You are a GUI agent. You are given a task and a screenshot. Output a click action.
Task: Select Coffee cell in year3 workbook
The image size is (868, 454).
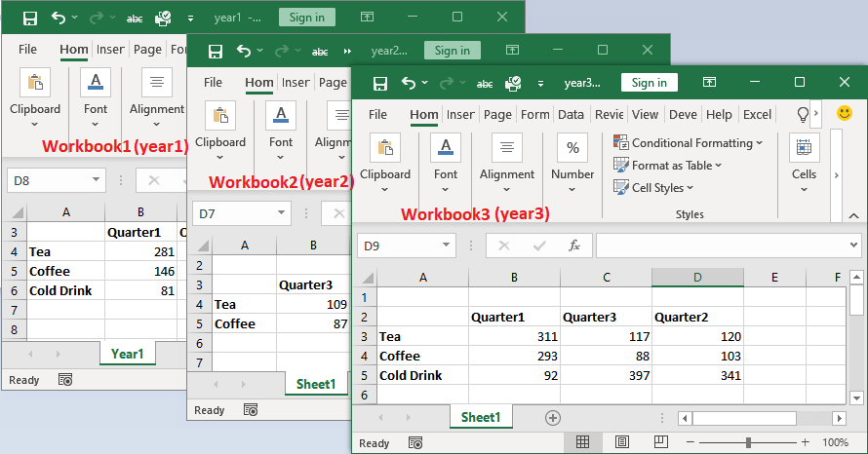tap(423, 357)
